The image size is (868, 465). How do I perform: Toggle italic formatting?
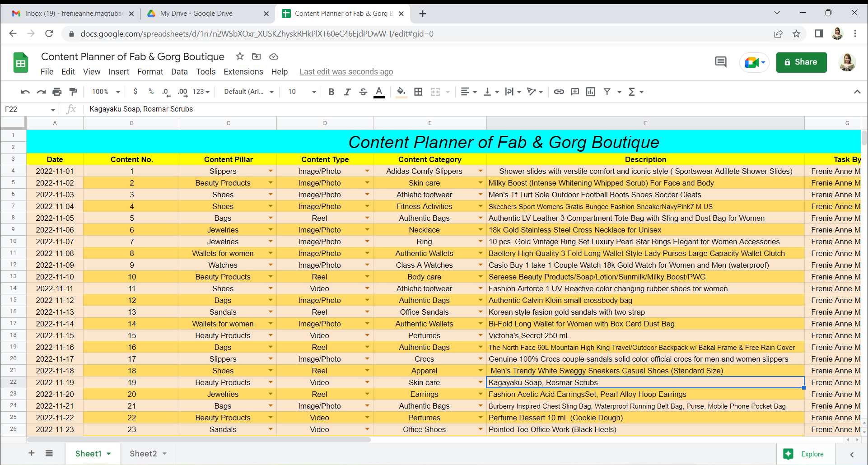347,92
